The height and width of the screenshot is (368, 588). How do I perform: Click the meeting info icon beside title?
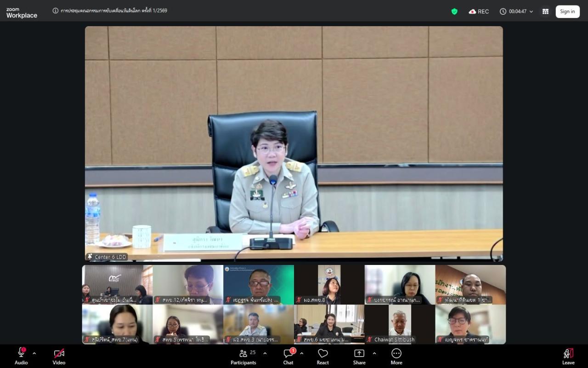[56, 11]
